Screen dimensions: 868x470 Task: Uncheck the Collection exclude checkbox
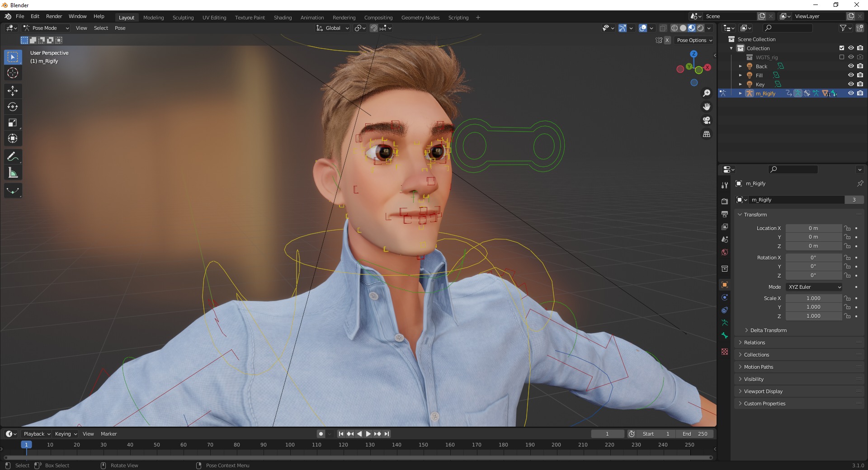(x=842, y=48)
